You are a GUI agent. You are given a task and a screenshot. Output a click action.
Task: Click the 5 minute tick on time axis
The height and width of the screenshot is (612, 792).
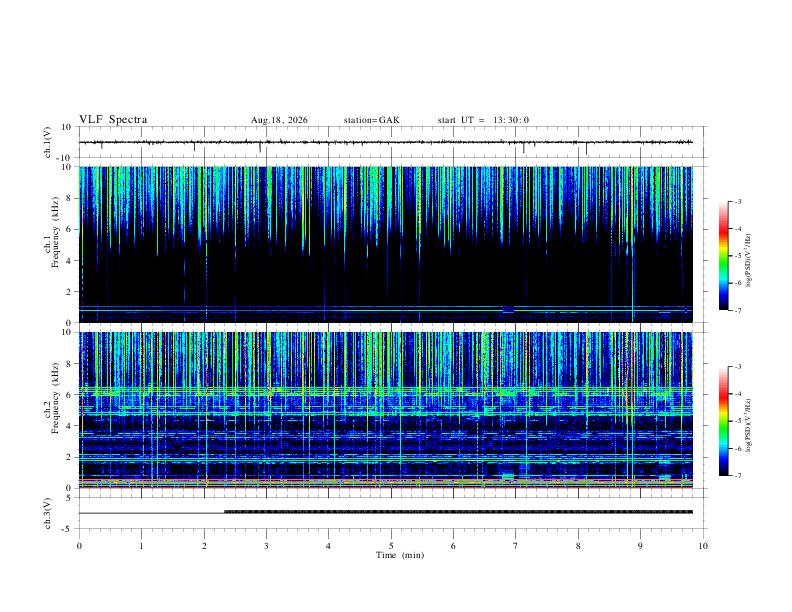tap(391, 546)
